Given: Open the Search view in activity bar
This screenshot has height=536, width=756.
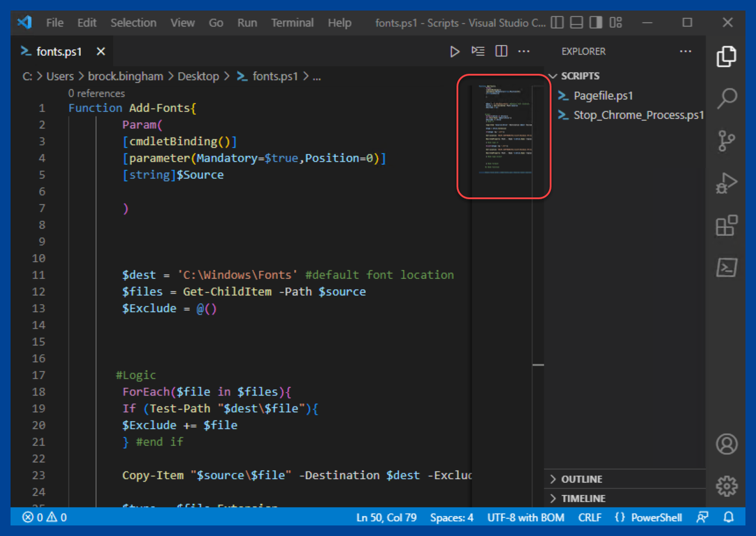Looking at the screenshot, I should point(727,98).
